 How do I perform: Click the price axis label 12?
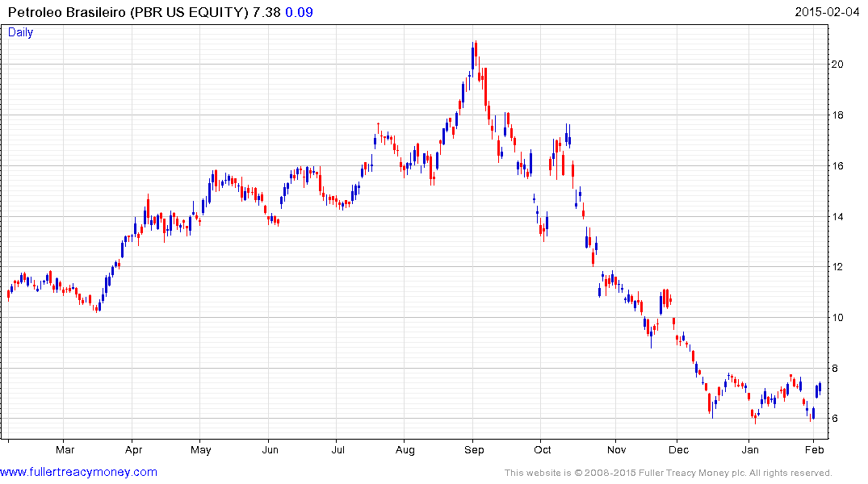(x=837, y=267)
